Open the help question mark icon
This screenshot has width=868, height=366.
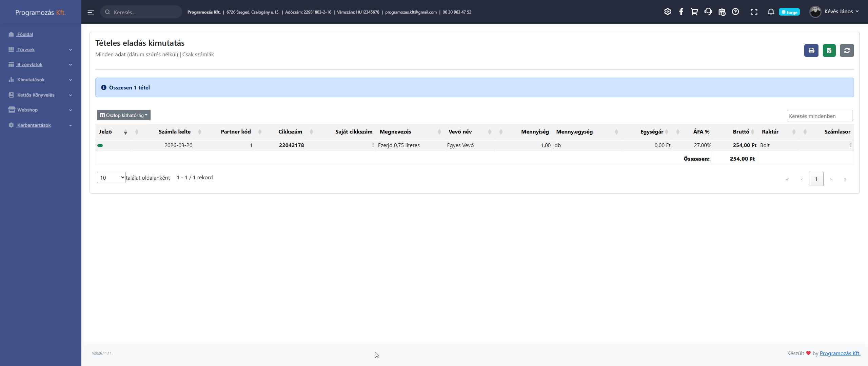tap(735, 12)
